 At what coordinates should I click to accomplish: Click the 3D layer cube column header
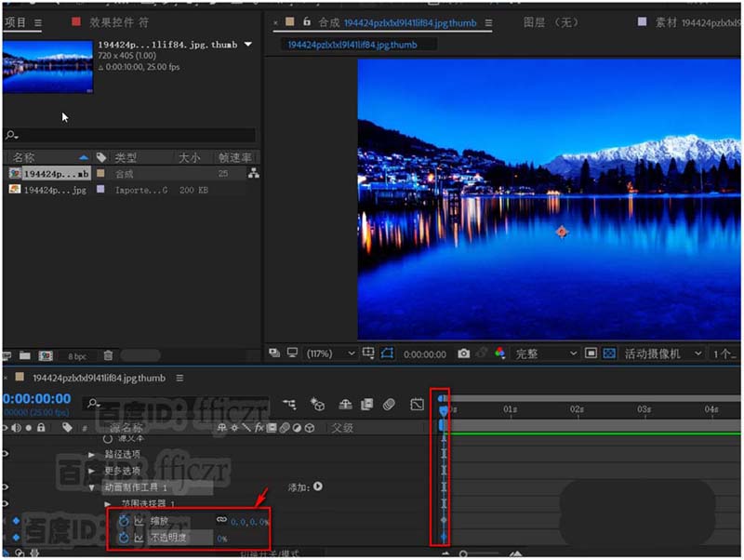click(x=310, y=428)
